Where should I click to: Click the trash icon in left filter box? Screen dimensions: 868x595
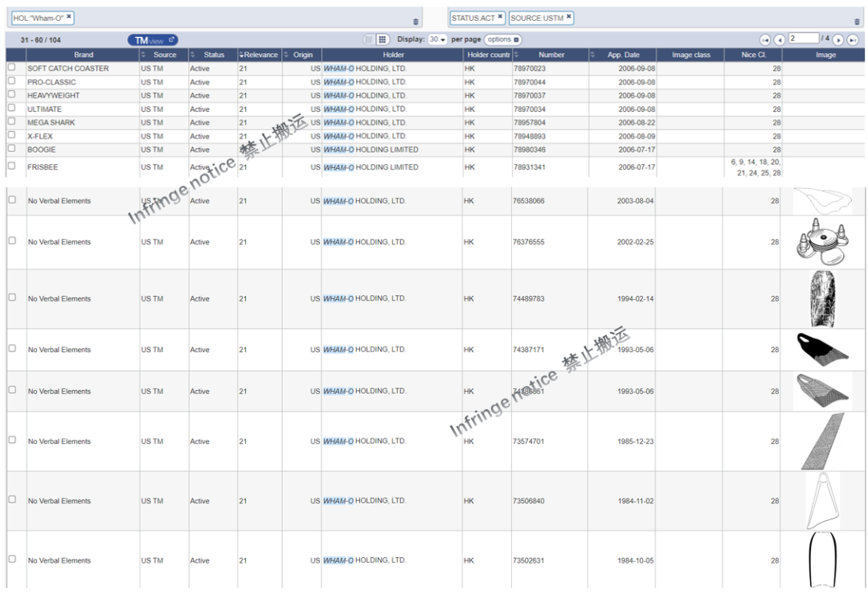(416, 22)
